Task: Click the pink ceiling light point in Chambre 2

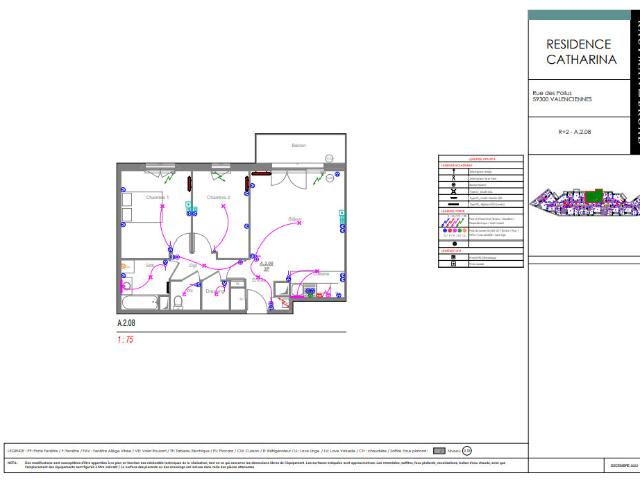Action: (223, 206)
